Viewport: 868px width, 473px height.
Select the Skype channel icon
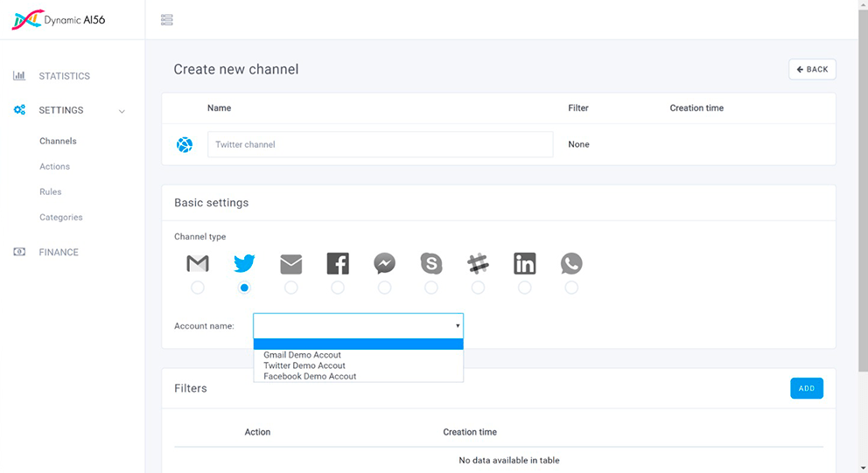point(431,263)
